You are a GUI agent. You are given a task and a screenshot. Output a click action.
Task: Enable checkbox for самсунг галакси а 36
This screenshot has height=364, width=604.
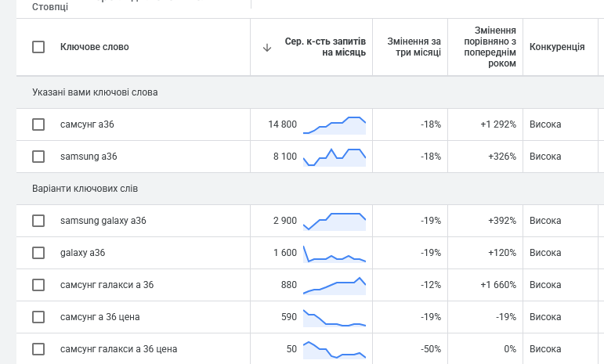click(x=38, y=285)
